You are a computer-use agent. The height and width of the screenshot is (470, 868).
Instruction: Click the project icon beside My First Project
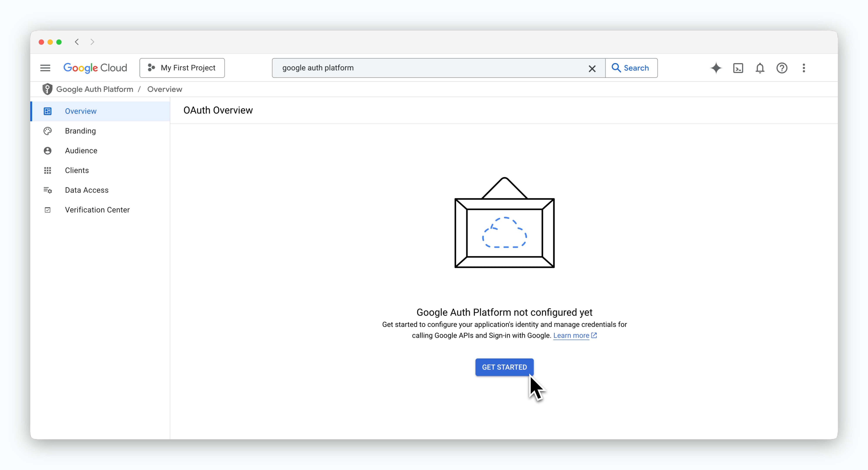click(151, 68)
